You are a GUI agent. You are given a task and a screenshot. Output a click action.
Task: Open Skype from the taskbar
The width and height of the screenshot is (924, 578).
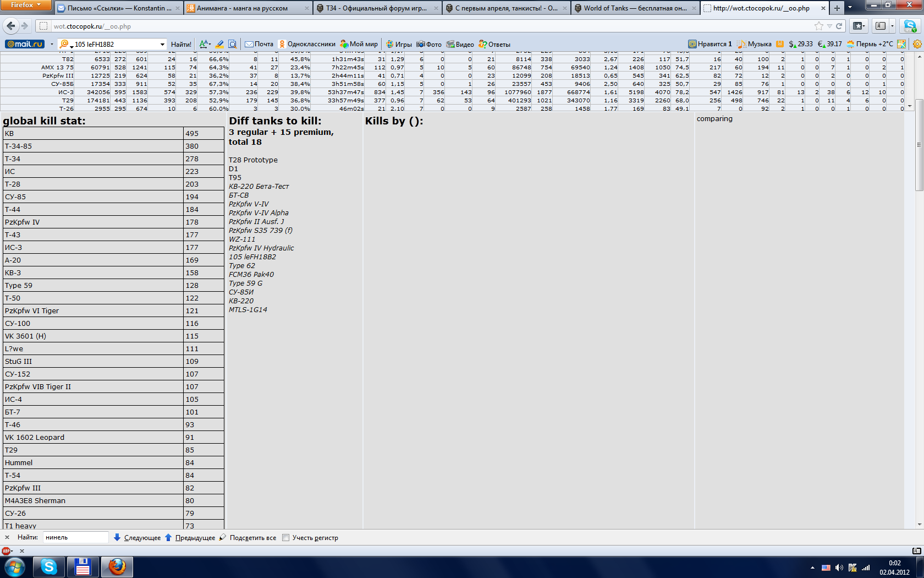click(48, 567)
